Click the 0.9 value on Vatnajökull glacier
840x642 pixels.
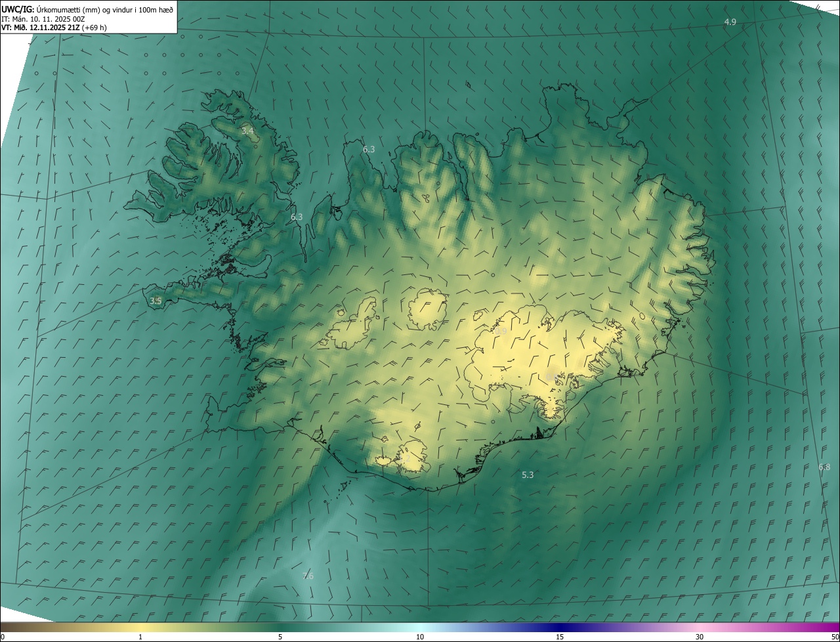(501, 332)
